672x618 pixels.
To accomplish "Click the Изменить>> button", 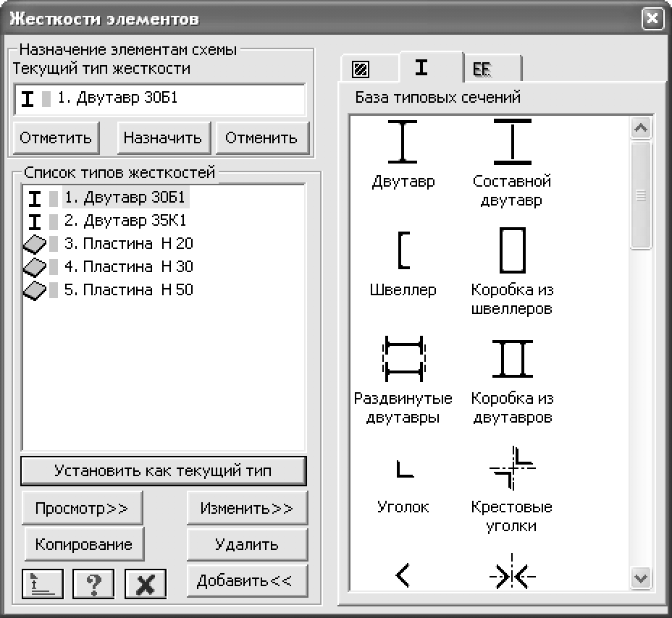I will pos(247,508).
